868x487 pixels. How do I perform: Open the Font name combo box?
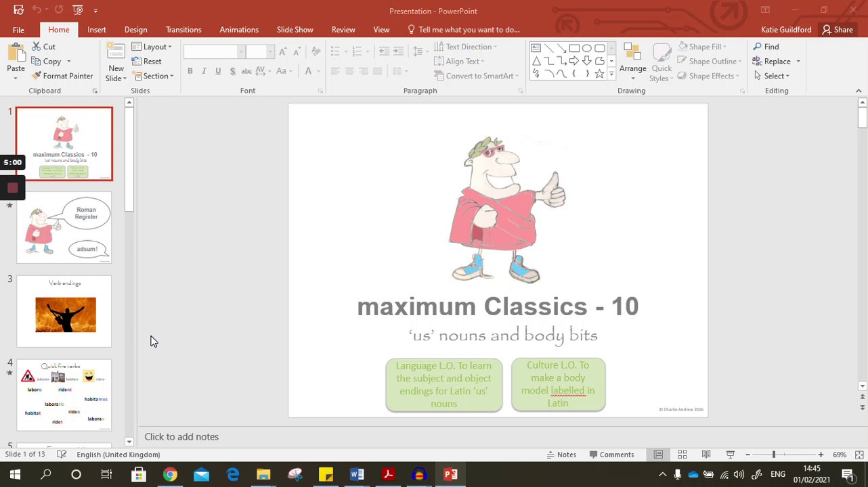214,52
